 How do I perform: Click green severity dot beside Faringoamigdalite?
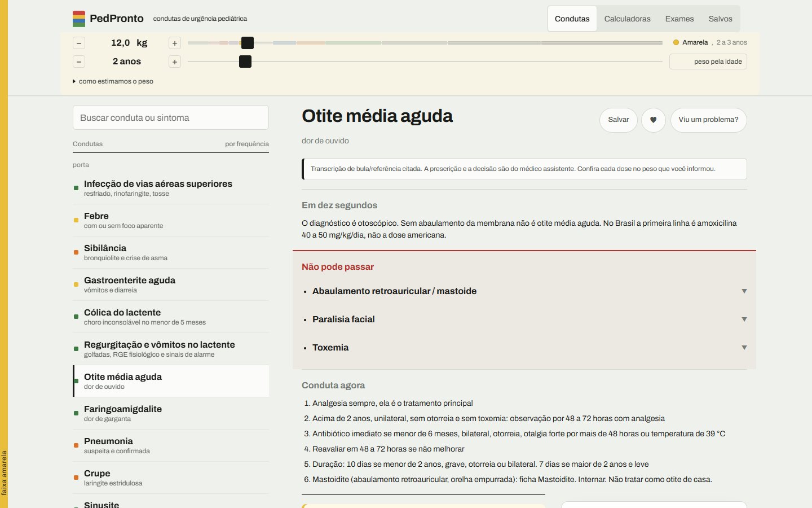click(x=76, y=413)
